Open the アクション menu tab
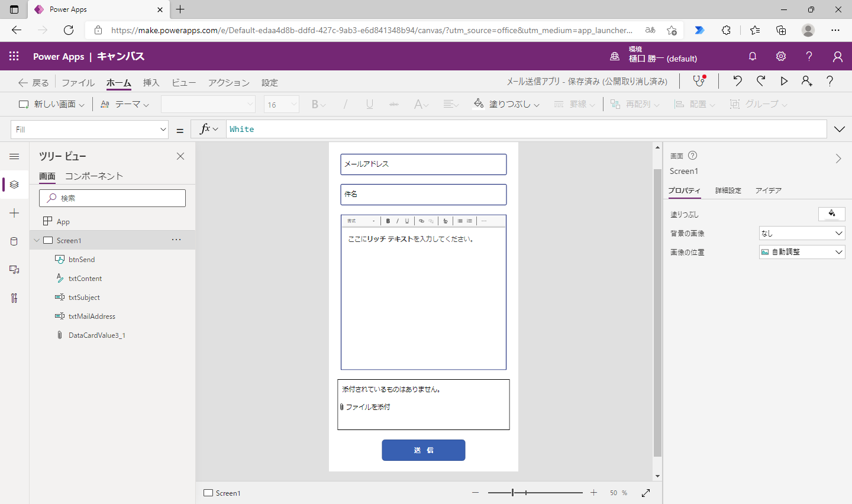Viewport: 852px width, 504px height. pyautogui.click(x=229, y=82)
